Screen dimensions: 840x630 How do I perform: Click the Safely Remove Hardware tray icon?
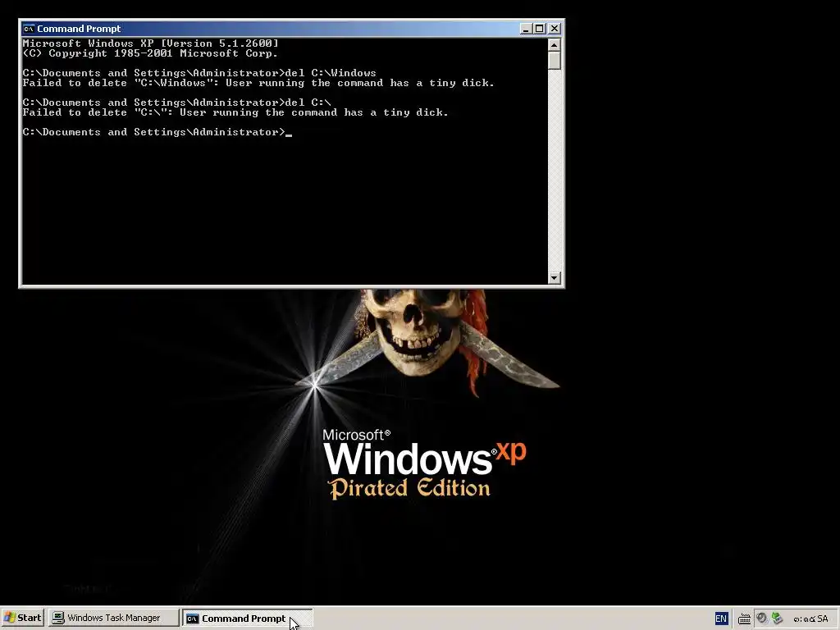point(777,619)
